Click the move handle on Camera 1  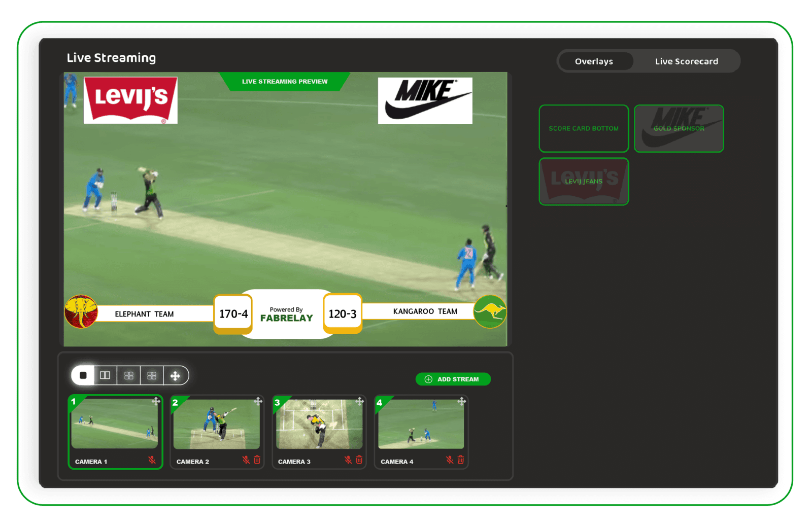click(156, 401)
